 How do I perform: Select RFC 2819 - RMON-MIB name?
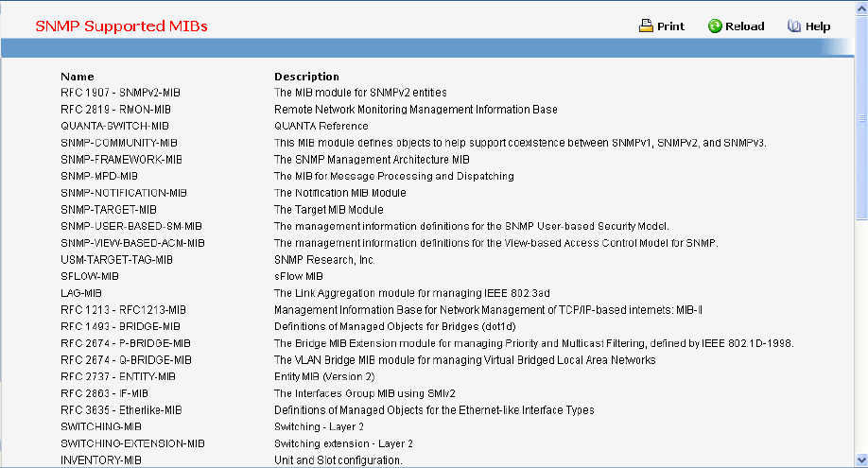tap(115, 109)
